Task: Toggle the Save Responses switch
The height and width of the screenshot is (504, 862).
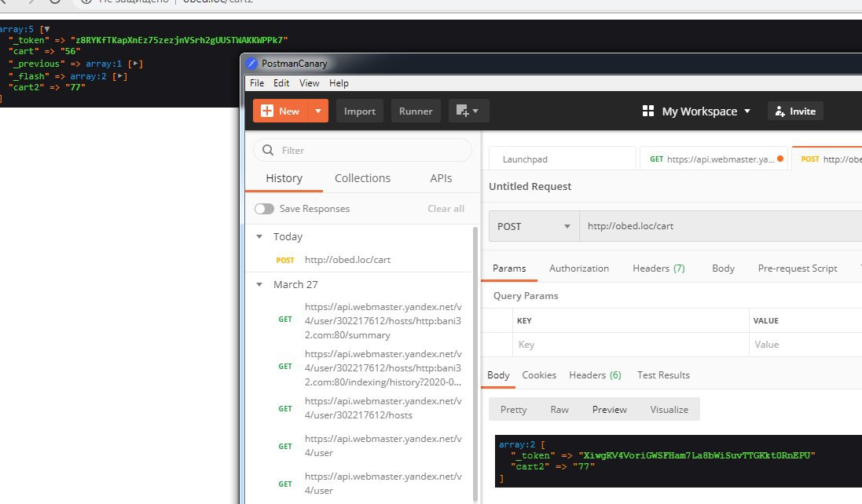Action: 264,209
